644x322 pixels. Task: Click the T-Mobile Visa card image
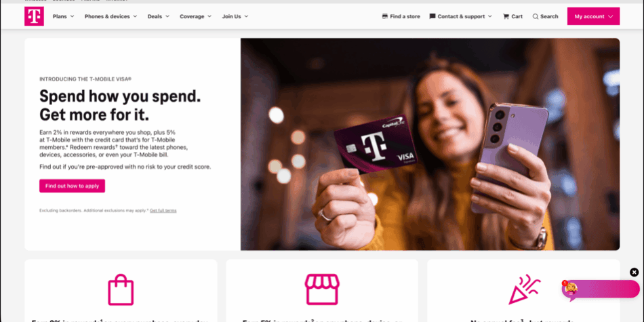375,144
